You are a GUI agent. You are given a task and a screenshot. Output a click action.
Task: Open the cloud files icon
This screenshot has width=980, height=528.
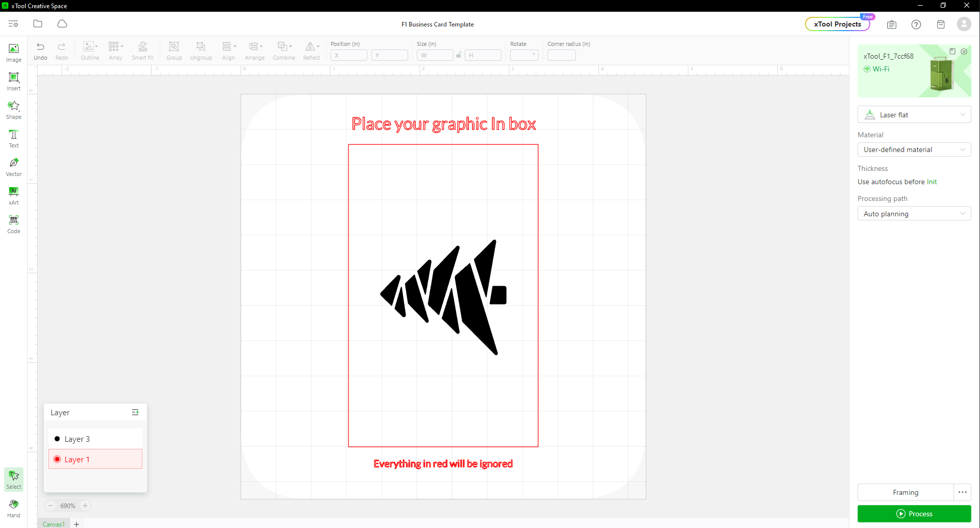[62, 24]
